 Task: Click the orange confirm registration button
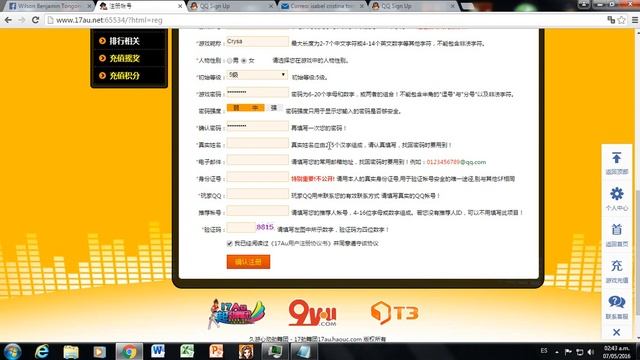(x=248, y=262)
